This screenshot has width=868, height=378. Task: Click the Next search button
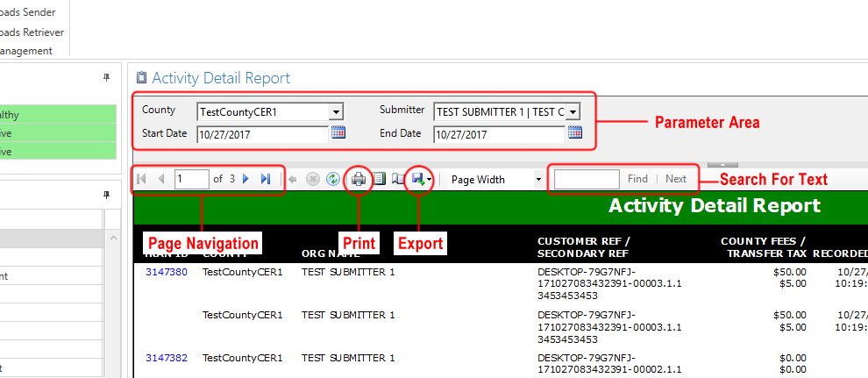click(x=676, y=179)
